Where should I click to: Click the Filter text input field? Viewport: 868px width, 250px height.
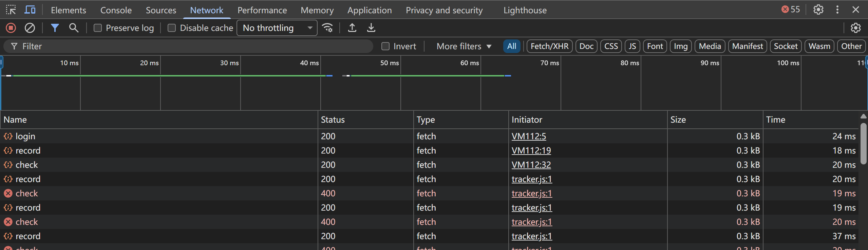(188, 46)
